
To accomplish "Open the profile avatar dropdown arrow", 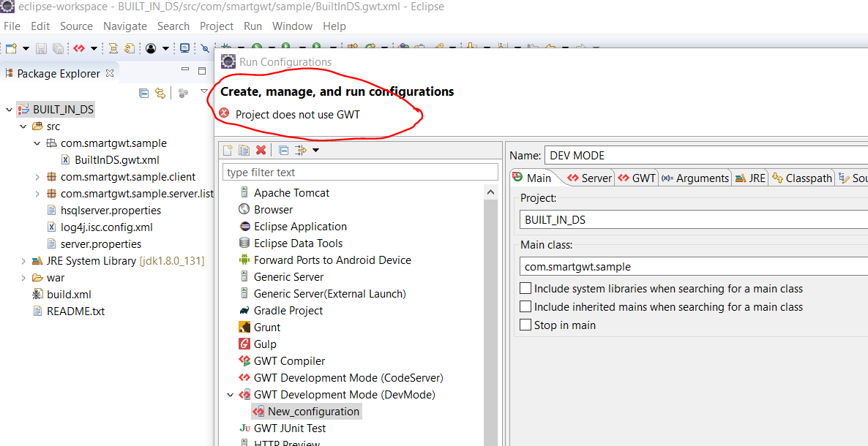I will point(165,49).
